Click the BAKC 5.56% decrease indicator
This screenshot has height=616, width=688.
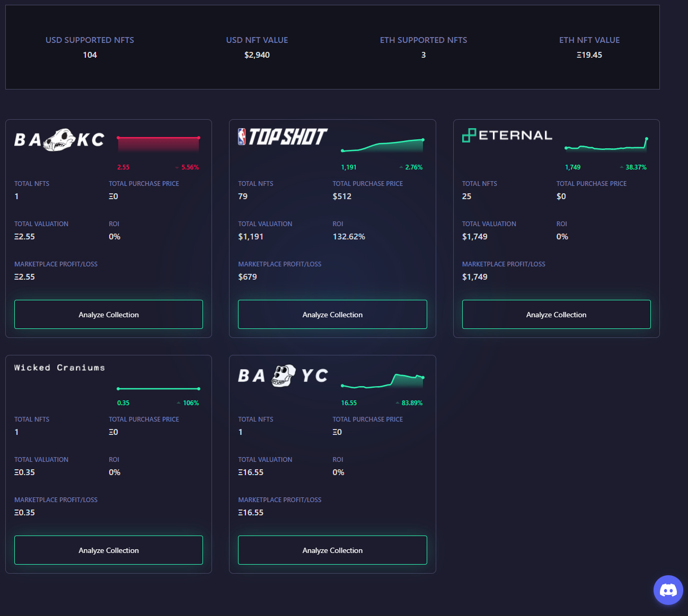click(x=187, y=167)
